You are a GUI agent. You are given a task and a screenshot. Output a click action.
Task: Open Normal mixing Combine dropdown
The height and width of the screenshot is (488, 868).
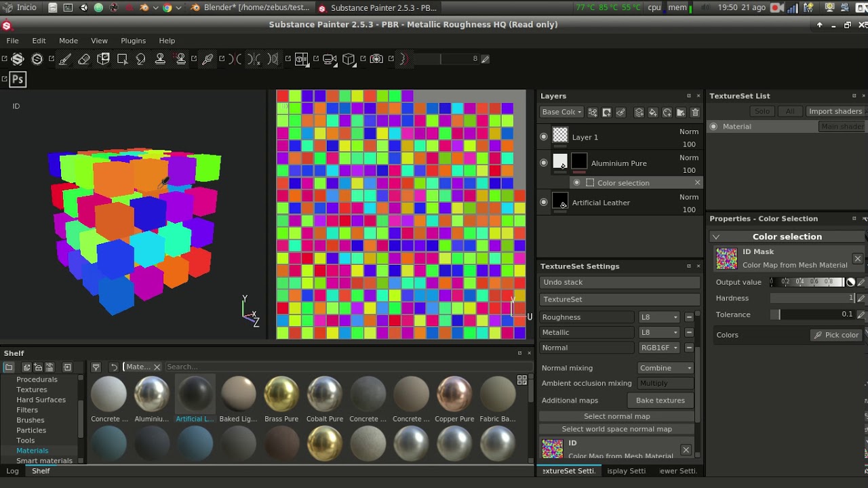tap(666, 368)
